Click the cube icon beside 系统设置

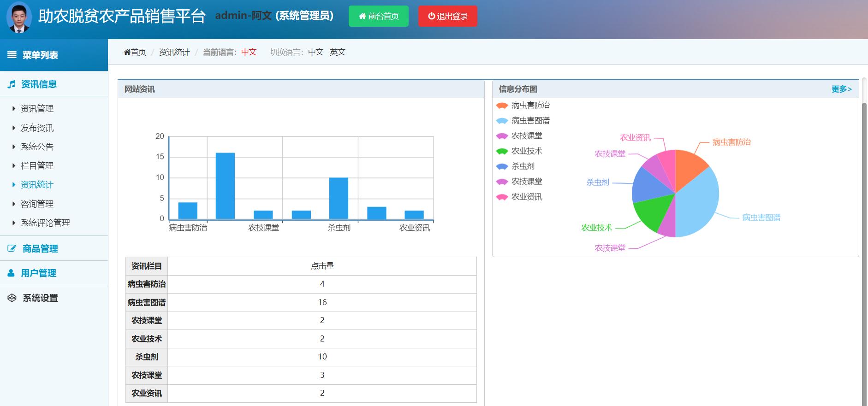[12, 298]
